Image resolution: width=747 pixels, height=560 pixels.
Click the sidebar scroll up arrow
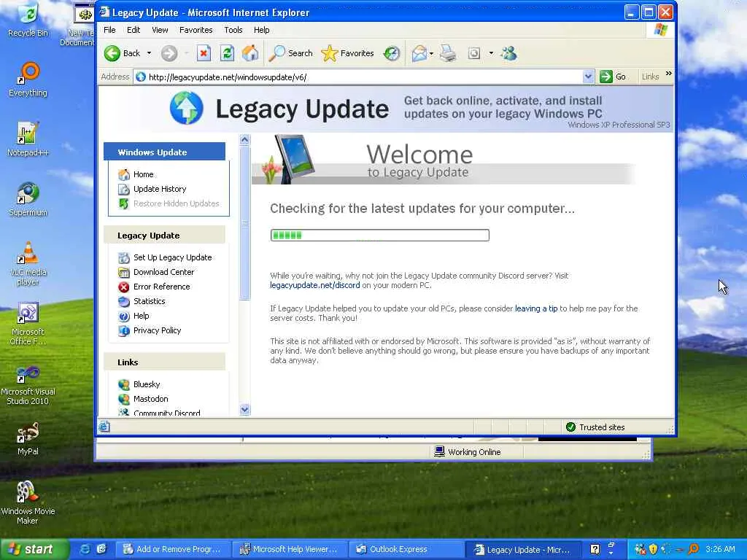pos(245,139)
